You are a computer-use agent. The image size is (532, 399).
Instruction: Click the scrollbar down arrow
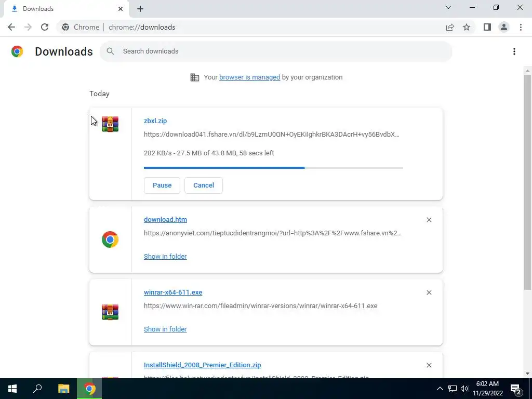[527, 374]
